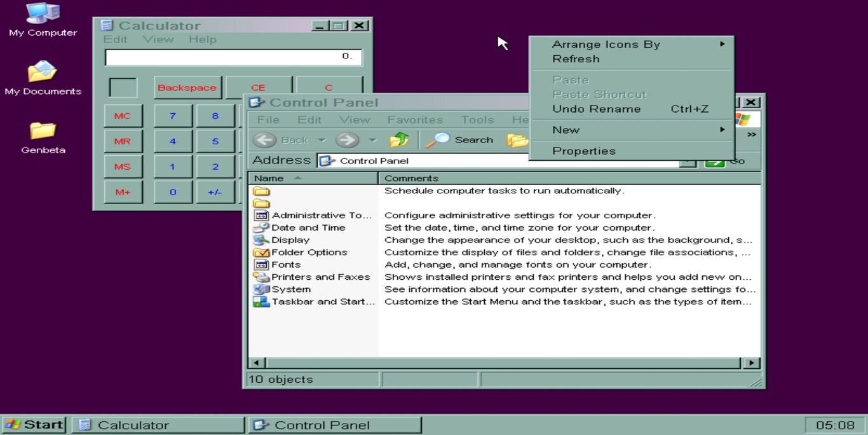Open the Back button's dropdown arrow
Viewport: 868px width, 435px height.
coord(322,139)
